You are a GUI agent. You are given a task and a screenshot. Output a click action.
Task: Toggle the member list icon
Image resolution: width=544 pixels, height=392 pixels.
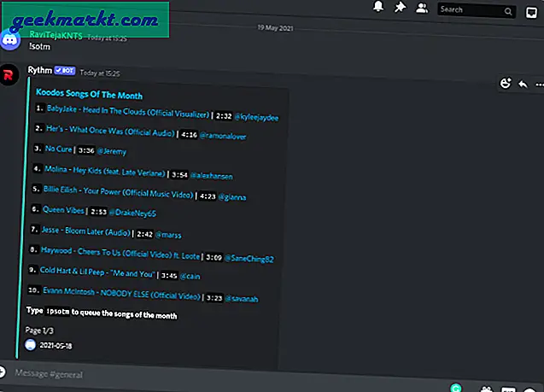[x=422, y=8]
